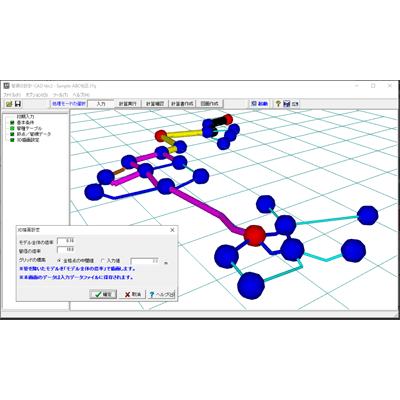Screen dimensions: 400x400
Task: Click the save floppy disk icon
Action: click(18, 104)
